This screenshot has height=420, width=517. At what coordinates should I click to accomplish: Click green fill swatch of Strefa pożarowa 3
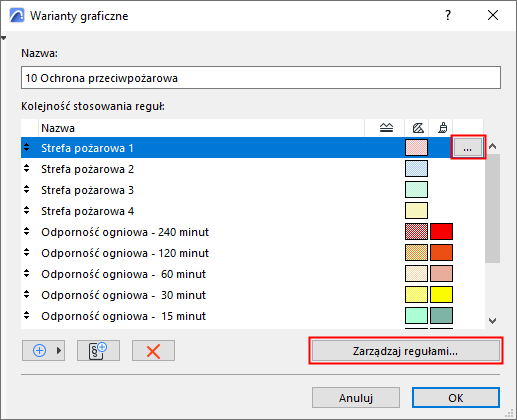416,190
